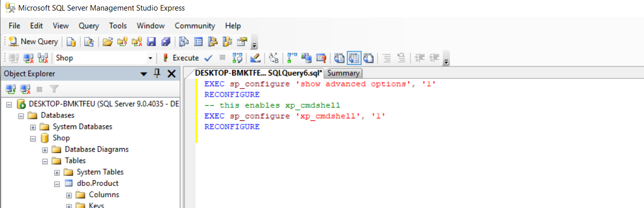Open the Tools menu
The width and height of the screenshot is (644, 208).
click(x=118, y=26)
